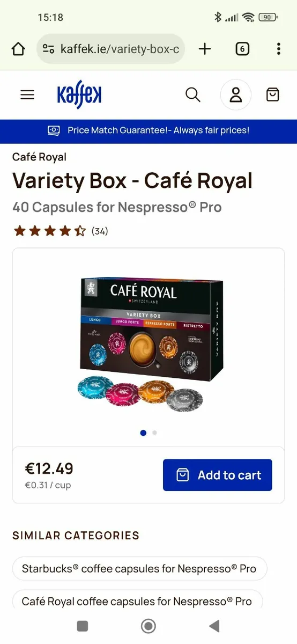Viewport: 297px width, 644px height.
Task: Go to browser home page
Action: pyautogui.click(x=18, y=49)
